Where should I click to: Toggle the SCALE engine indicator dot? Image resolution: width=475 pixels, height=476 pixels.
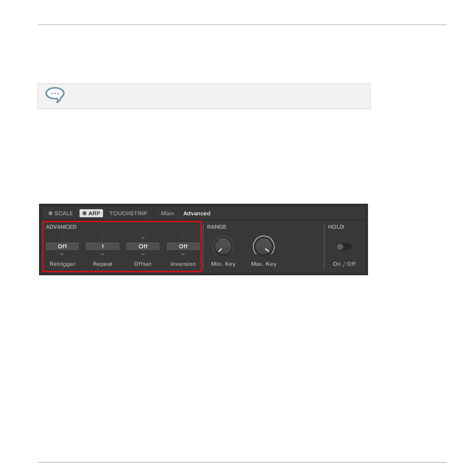(50, 213)
